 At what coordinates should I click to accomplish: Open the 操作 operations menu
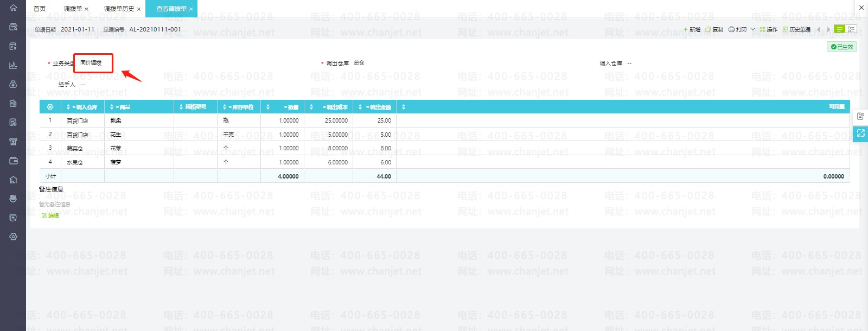[769, 29]
